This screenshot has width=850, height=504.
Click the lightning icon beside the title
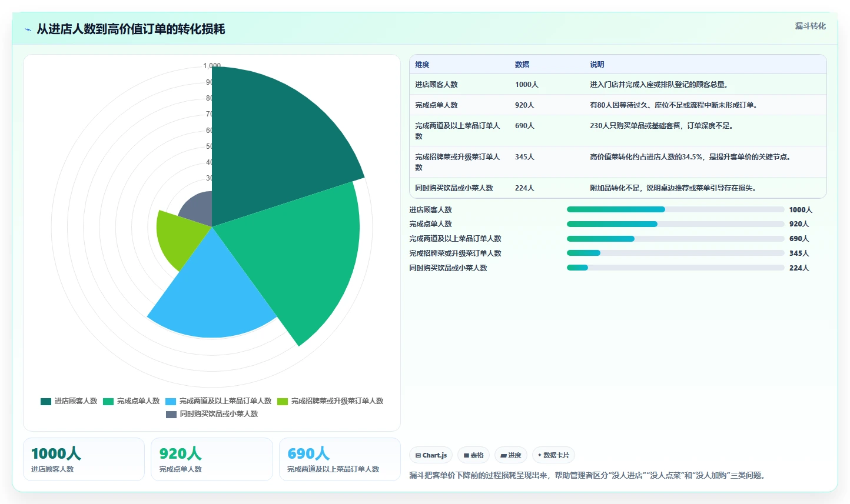point(28,29)
